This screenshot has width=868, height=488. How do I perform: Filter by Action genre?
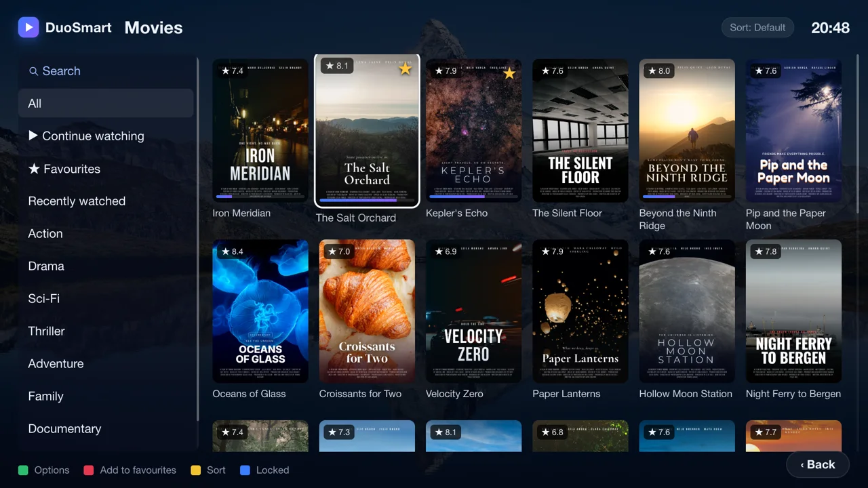tap(106, 234)
